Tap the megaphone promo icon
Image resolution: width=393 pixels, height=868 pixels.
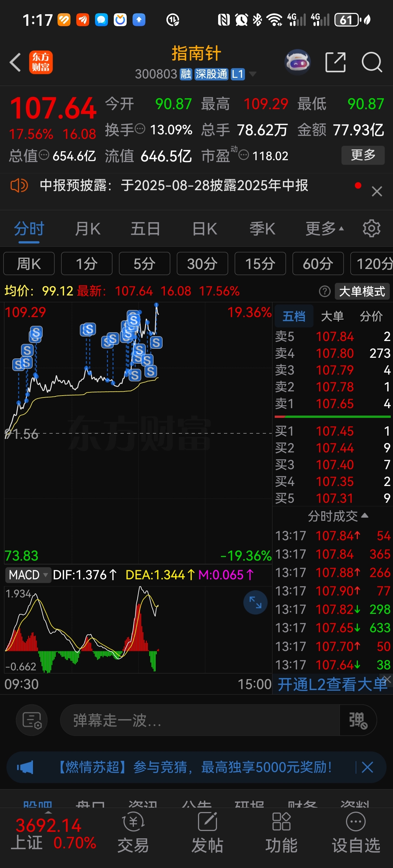coord(25,767)
